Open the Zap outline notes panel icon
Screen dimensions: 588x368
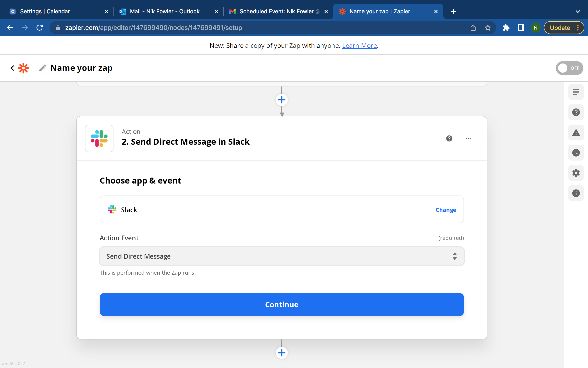(x=576, y=92)
